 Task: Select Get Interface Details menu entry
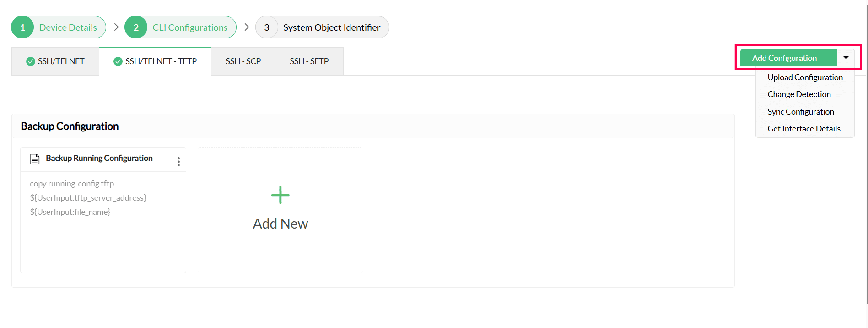(805, 129)
